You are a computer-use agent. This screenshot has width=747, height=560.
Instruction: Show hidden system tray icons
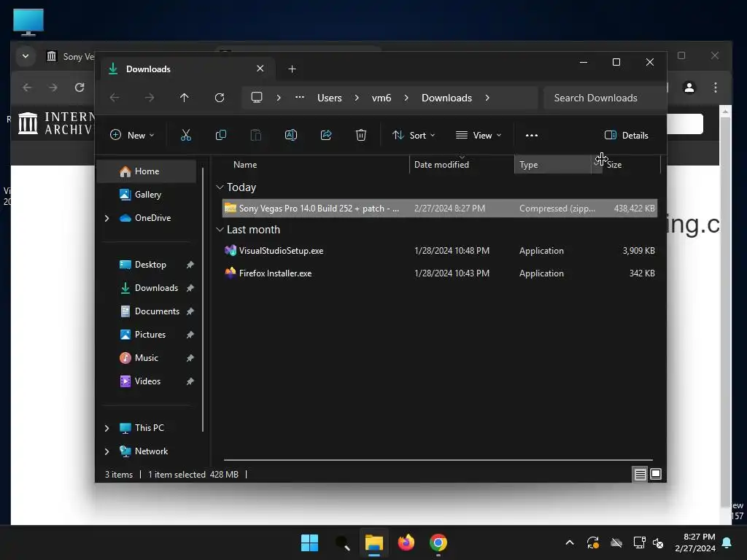point(569,542)
